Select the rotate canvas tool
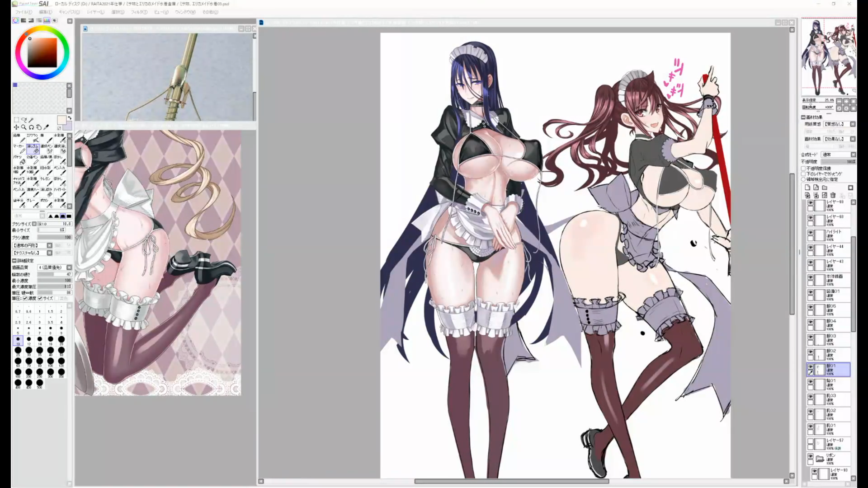Screen dimensions: 868x488 pyautogui.click(x=31, y=127)
